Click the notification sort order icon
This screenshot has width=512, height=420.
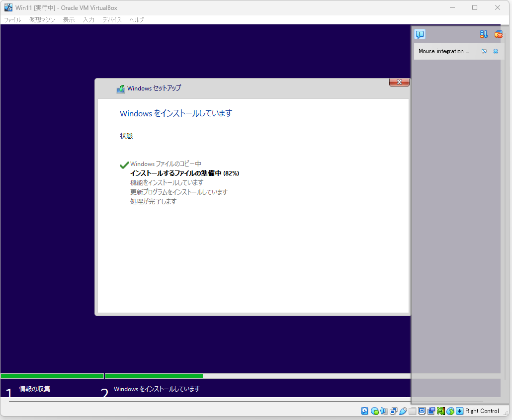[x=484, y=34]
